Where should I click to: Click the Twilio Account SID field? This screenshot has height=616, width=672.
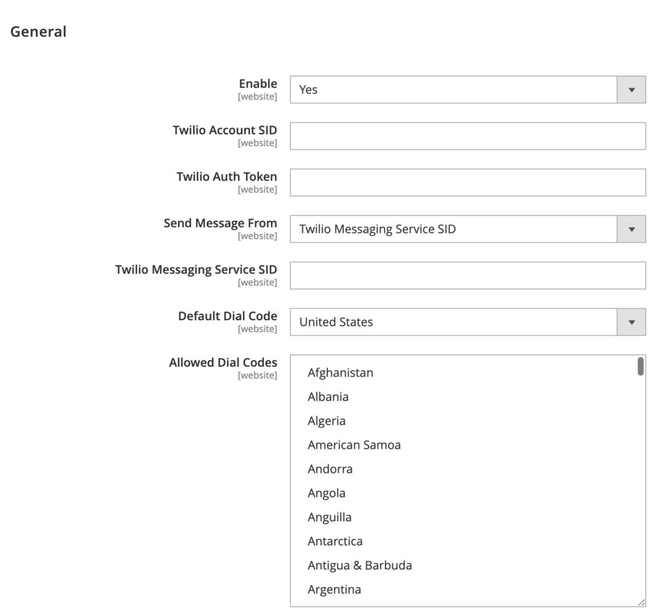(x=467, y=136)
